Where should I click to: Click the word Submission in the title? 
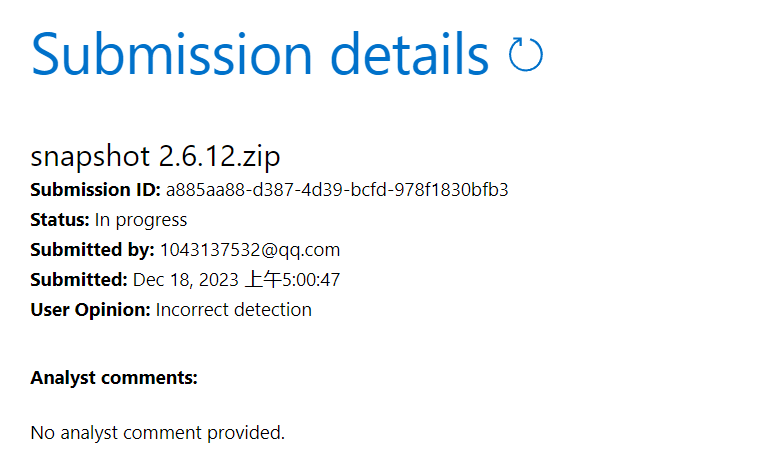click(171, 54)
